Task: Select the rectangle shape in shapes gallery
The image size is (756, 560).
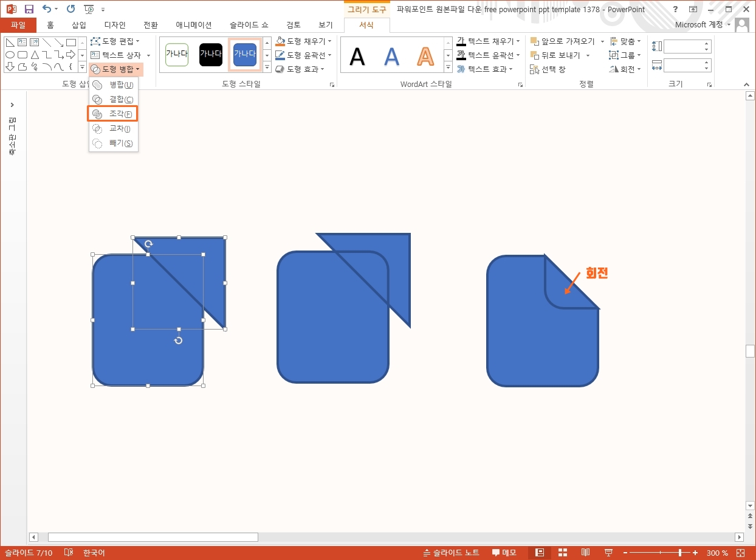Action: click(70, 43)
